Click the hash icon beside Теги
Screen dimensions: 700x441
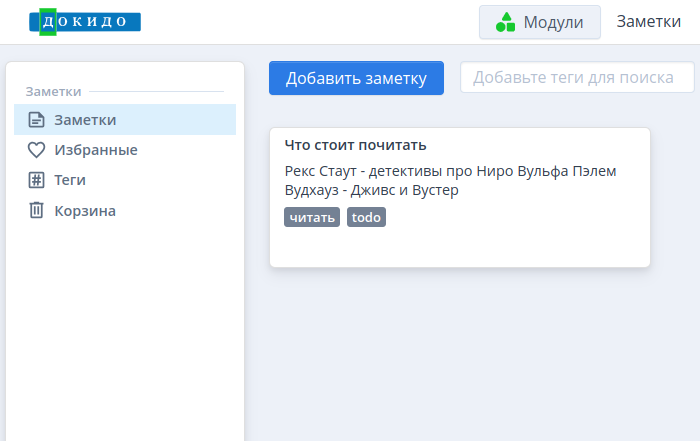click(x=36, y=180)
